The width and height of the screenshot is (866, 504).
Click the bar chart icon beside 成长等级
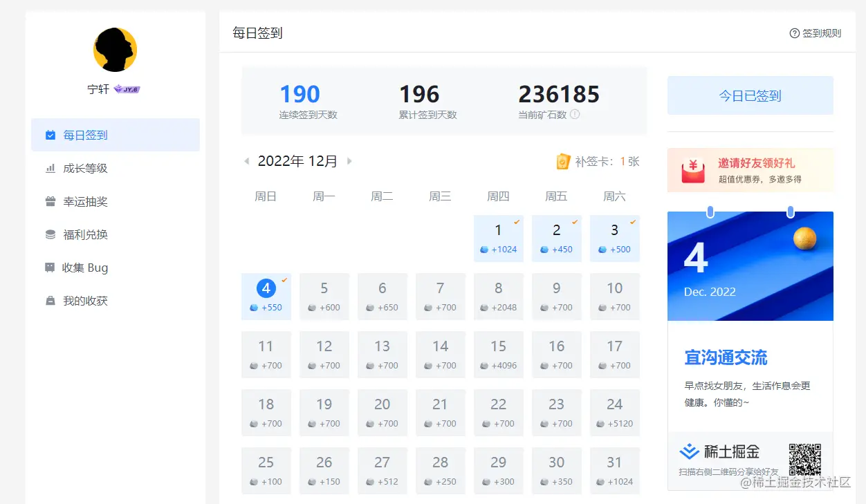[x=50, y=168]
